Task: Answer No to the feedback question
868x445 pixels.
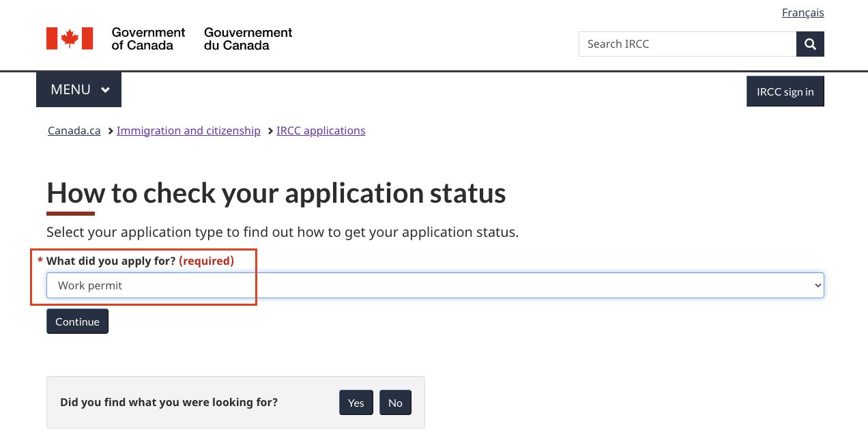Action: tap(395, 403)
